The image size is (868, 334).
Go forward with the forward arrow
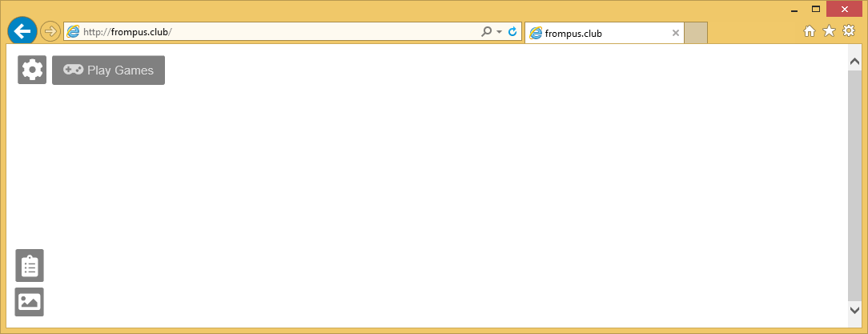[x=50, y=31]
